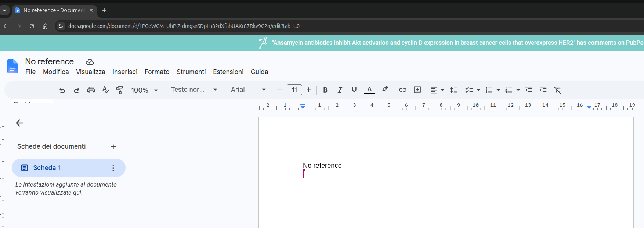Expand the bulleted list dropdown arrow
Screen dimensions: 644x228
(x=498, y=90)
